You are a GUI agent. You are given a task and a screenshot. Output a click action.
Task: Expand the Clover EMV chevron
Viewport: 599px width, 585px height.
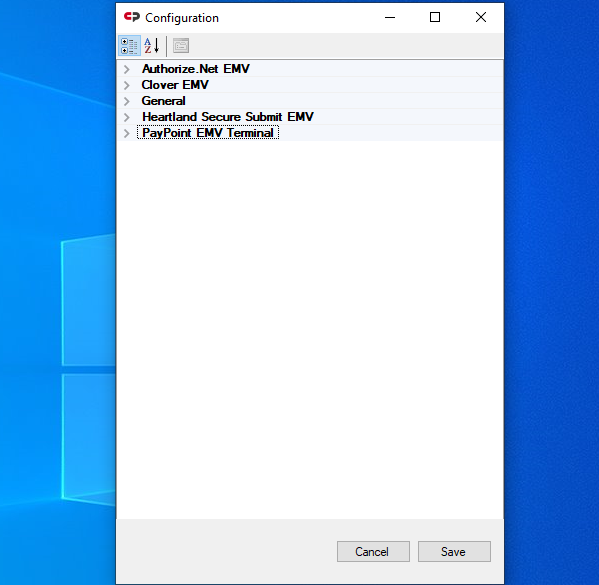pyautogui.click(x=127, y=85)
